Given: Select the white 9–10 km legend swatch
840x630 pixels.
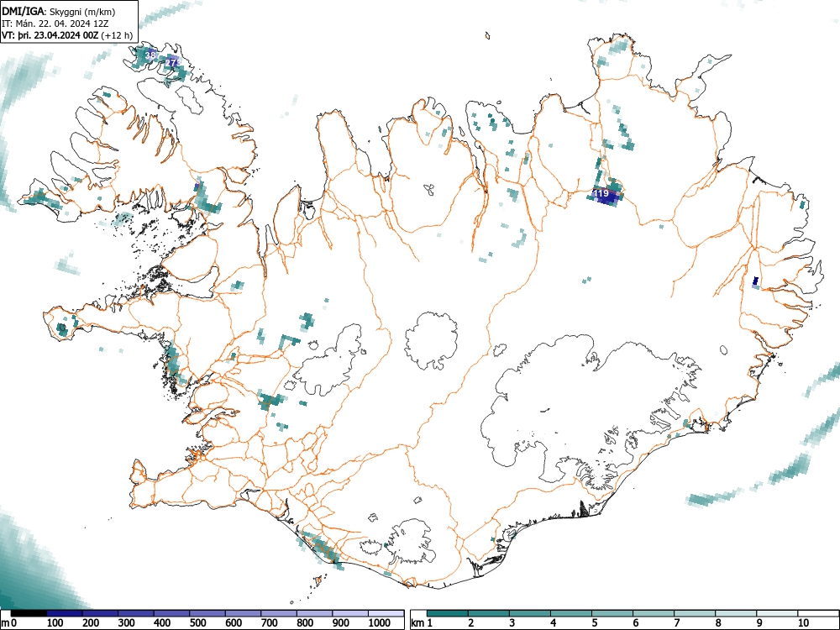Looking at the screenshot, I should tap(777, 613).
